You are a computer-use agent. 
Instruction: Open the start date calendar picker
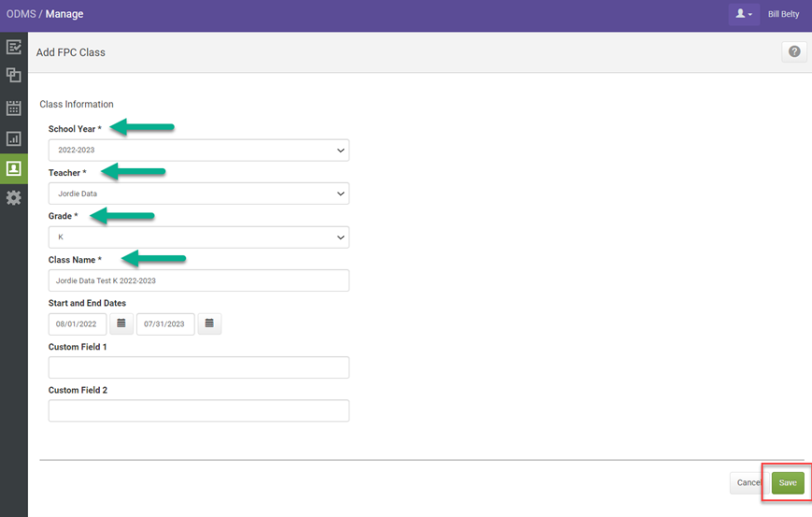coord(121,323)
